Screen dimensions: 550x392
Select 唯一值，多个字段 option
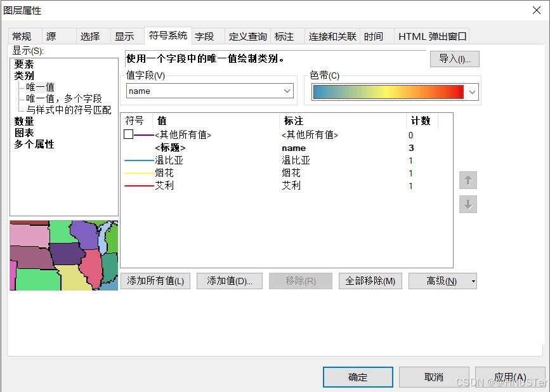(x=64, y=98)
